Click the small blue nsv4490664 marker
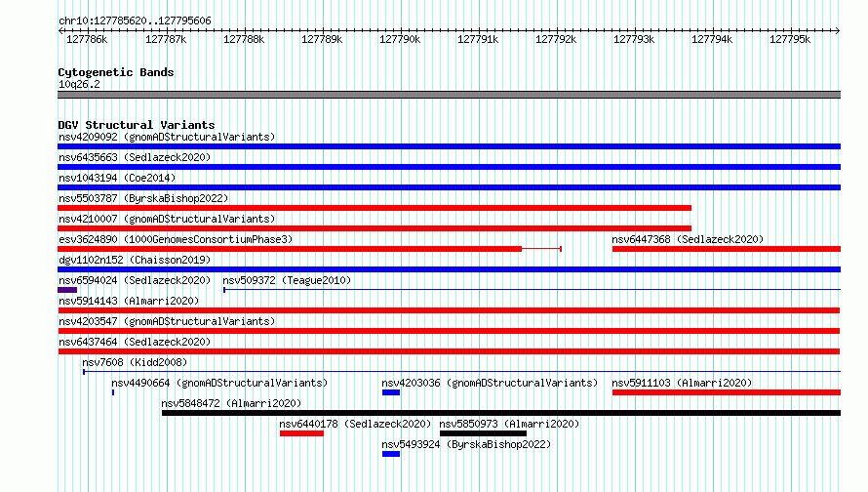The image size is (868, 492). 113,392
